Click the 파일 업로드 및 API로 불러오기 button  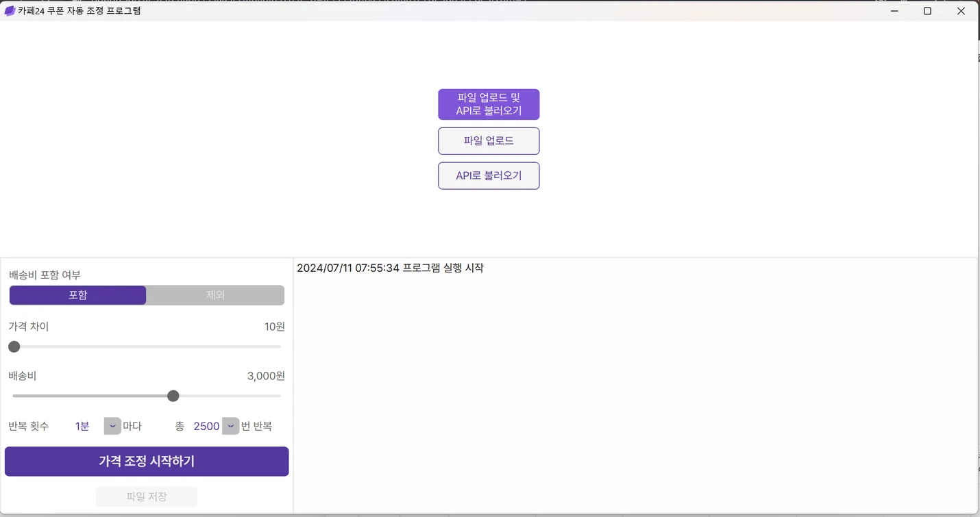[489, 104]
